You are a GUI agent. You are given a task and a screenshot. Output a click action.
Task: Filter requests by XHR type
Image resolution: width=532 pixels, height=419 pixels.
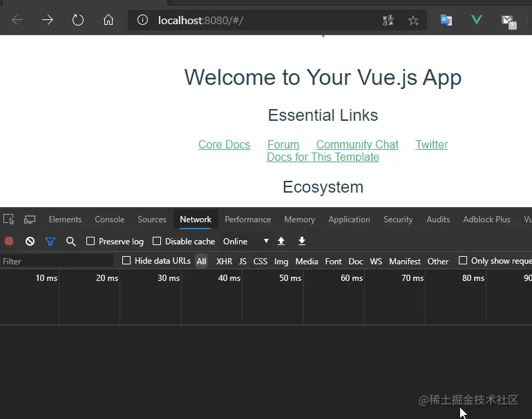(225, 262)
